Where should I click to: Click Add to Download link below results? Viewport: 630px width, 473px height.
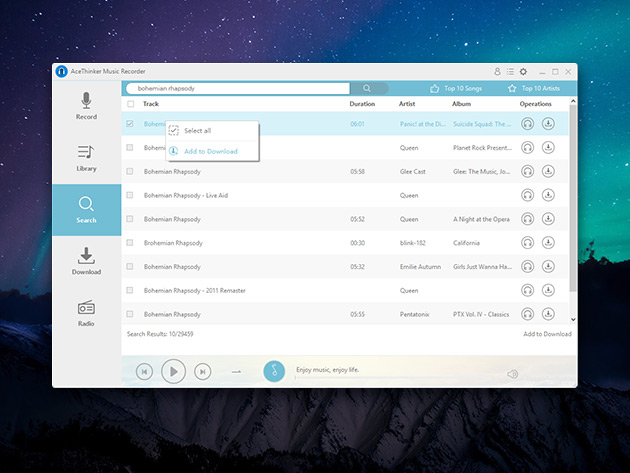(547, 334)
